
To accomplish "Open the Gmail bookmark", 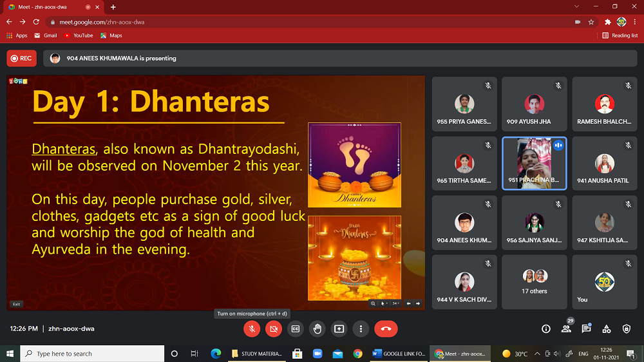I will pyautogui.click(x=46, y=35).
